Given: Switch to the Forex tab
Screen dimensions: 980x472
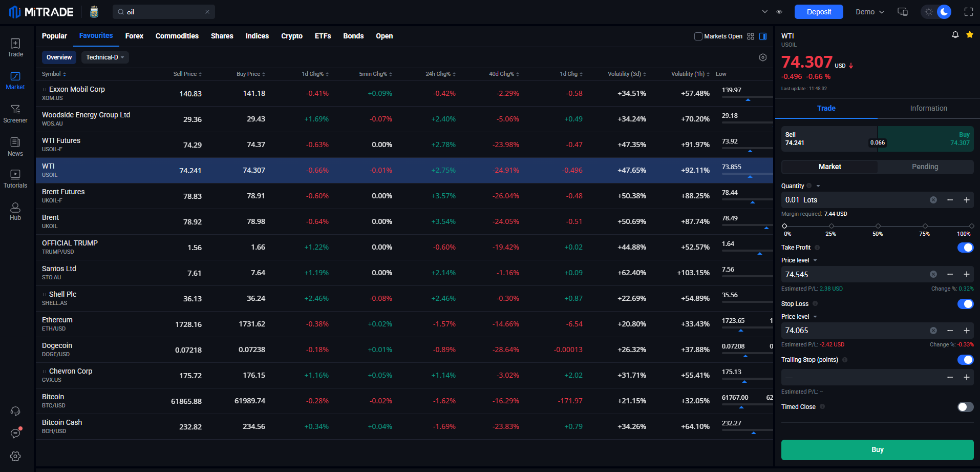Looking at the screenshot, I should [134, 36].
